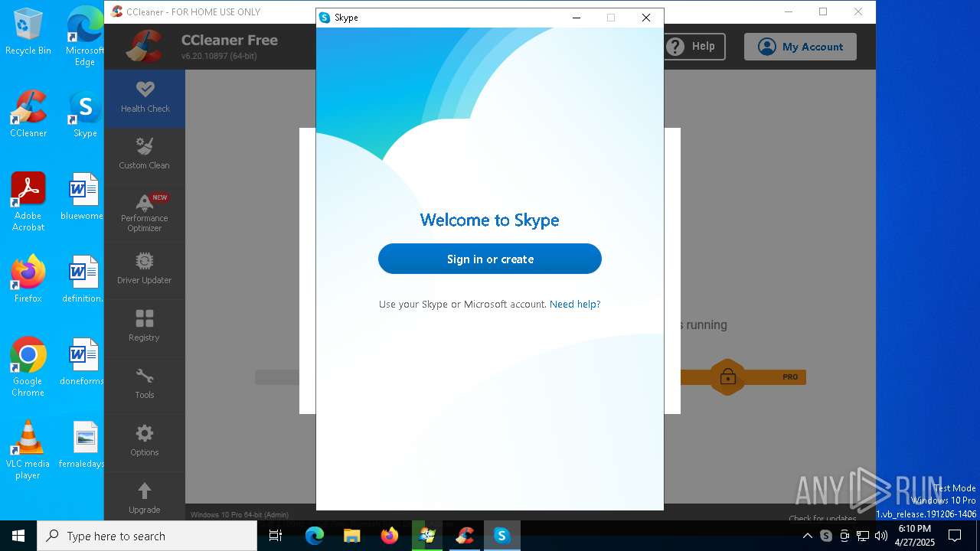Open Driver Updater in CCleaner
The height and width of the screenshot is (551, 980).
(x=145, y=269)
